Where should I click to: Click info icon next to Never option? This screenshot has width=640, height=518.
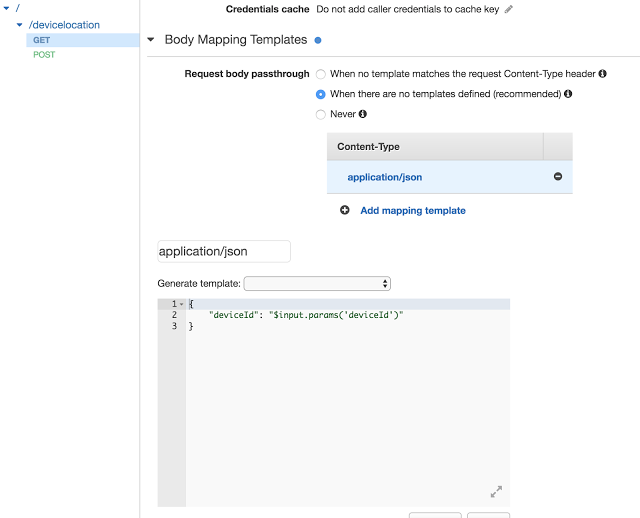coord(363,114)
